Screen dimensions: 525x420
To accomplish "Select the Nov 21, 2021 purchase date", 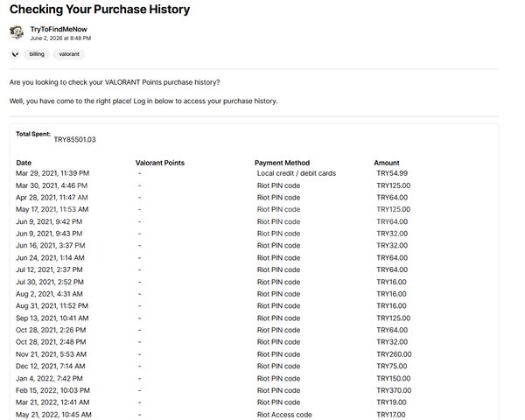I will coord(52,354).
